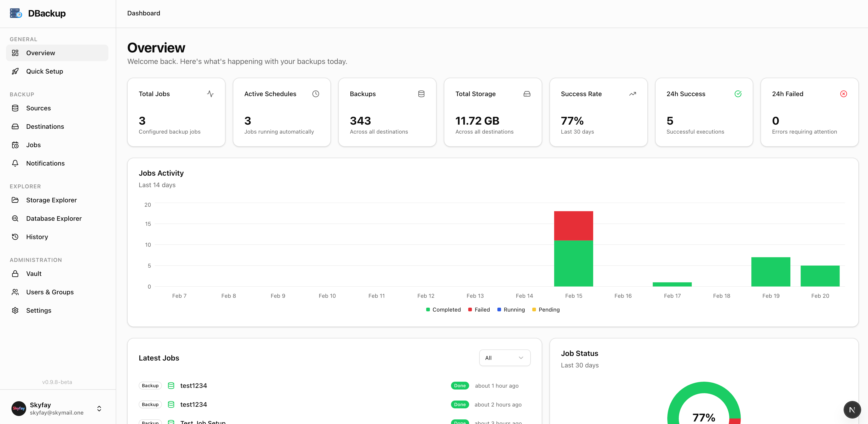Click the DBackup logo icon
Image resolution: width=868 pixels, height=424 pixels.
(x=16, y=13)
